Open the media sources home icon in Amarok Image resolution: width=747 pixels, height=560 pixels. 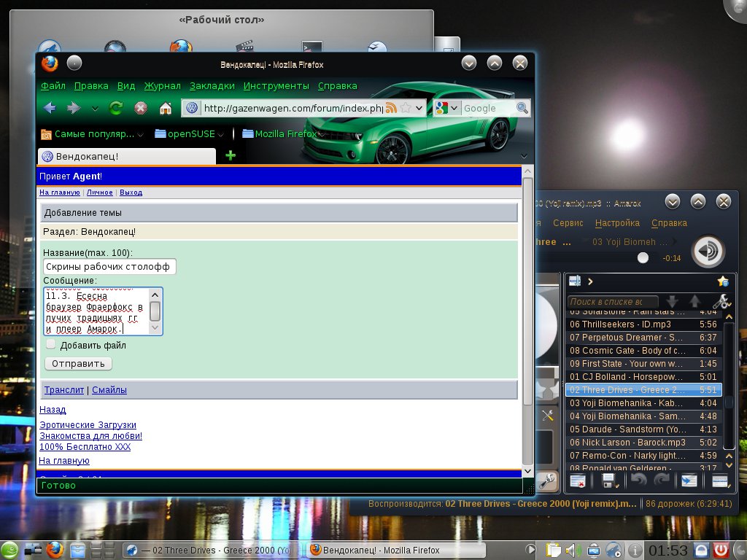(575, 281)
